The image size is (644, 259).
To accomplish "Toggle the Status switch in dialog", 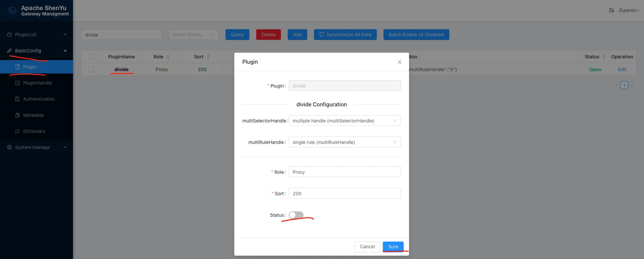I will click(x=296, y=215).
